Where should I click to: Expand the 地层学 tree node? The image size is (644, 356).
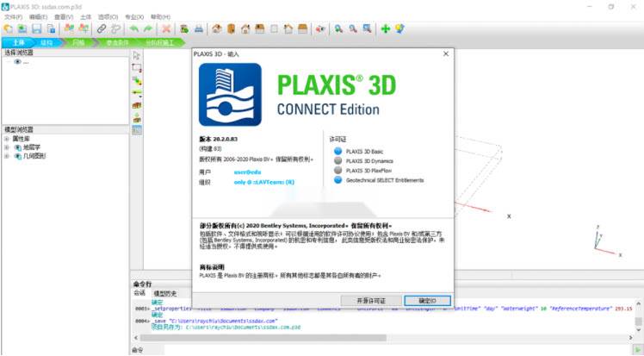[7, 147]
